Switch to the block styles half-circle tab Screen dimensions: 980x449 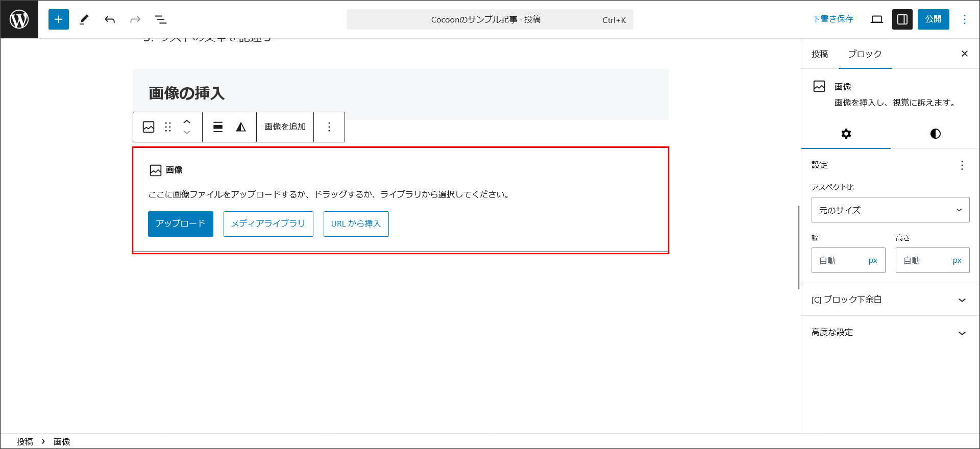935,134
